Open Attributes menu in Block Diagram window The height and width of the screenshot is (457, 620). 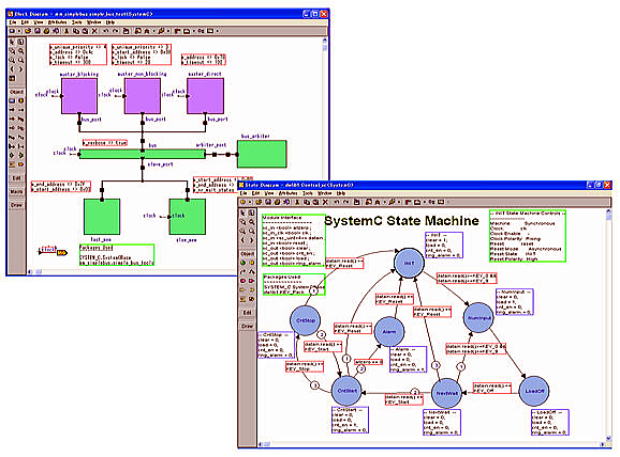[57, 22]
